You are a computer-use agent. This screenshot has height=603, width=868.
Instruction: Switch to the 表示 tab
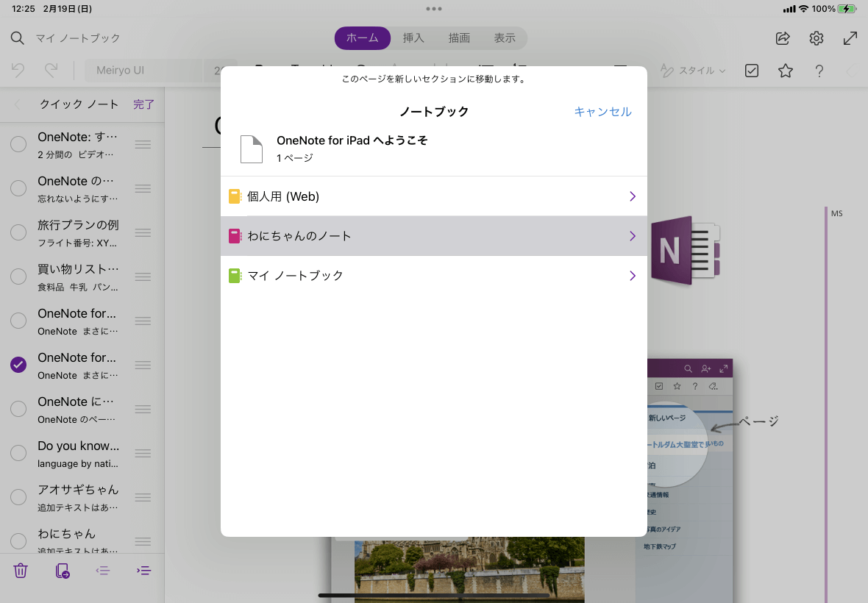point(505,38)
